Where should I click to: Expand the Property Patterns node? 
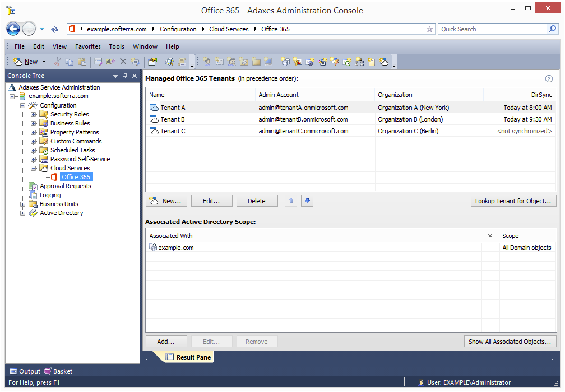pos(33,133)
